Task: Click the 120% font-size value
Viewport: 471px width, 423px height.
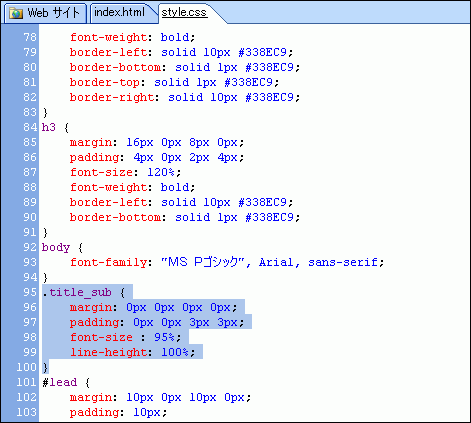Action: point(161,172)
